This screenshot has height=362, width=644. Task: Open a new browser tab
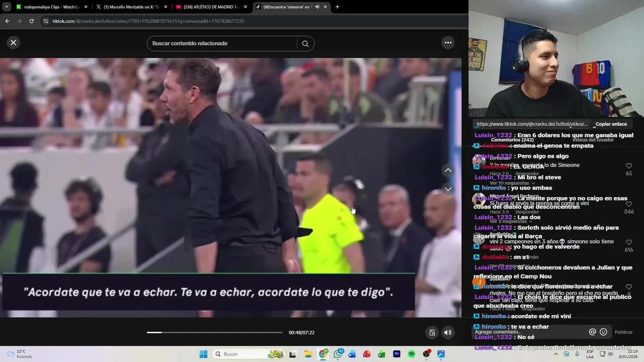(x=337, y=7)
